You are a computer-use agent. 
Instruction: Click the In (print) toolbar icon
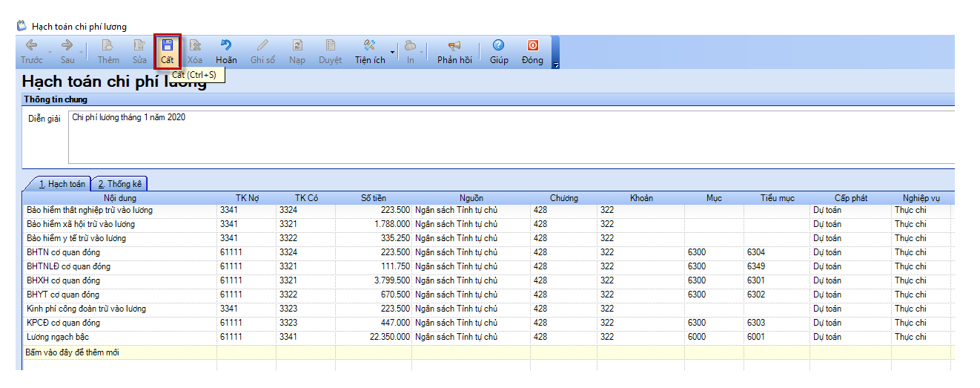tap(410, 45)
